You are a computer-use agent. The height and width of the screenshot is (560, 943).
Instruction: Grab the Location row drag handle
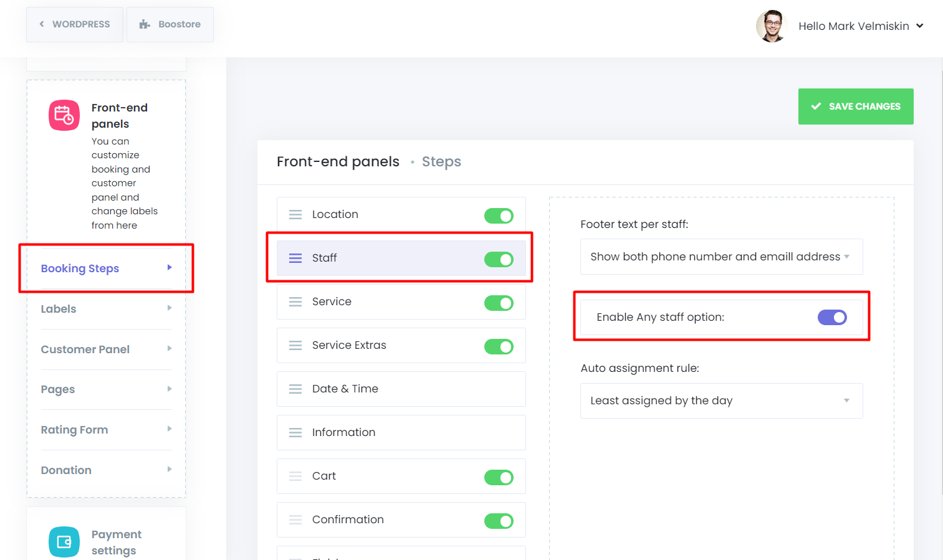point(295,214)
